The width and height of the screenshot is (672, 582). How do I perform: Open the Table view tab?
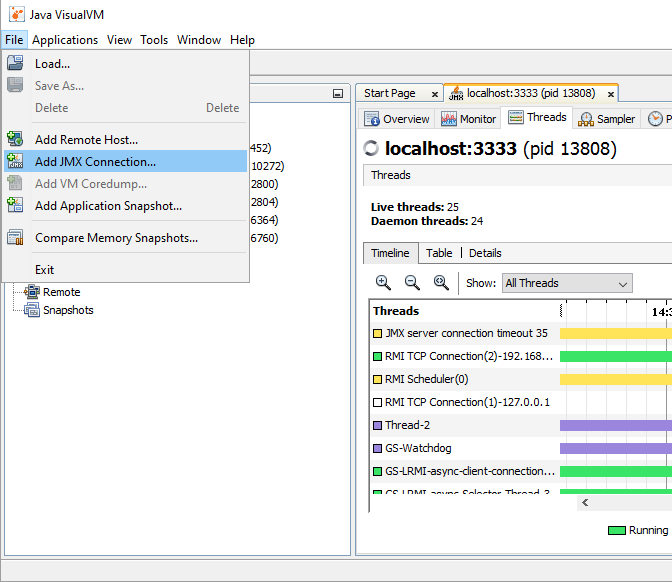tap(439, 253)
